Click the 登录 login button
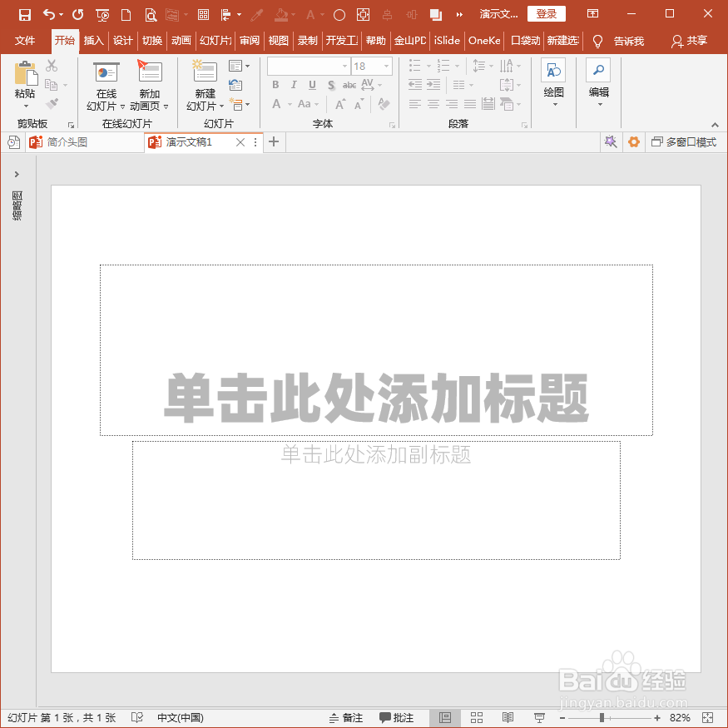Screen dimensions: 728x728 click(547, 14)
